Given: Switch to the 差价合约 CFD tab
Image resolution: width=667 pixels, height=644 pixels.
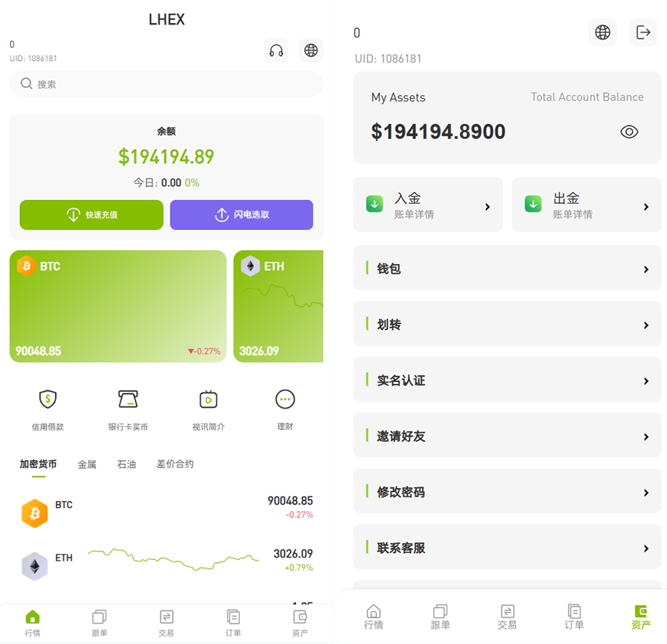Looking at the screenshot, I should 175,465.
